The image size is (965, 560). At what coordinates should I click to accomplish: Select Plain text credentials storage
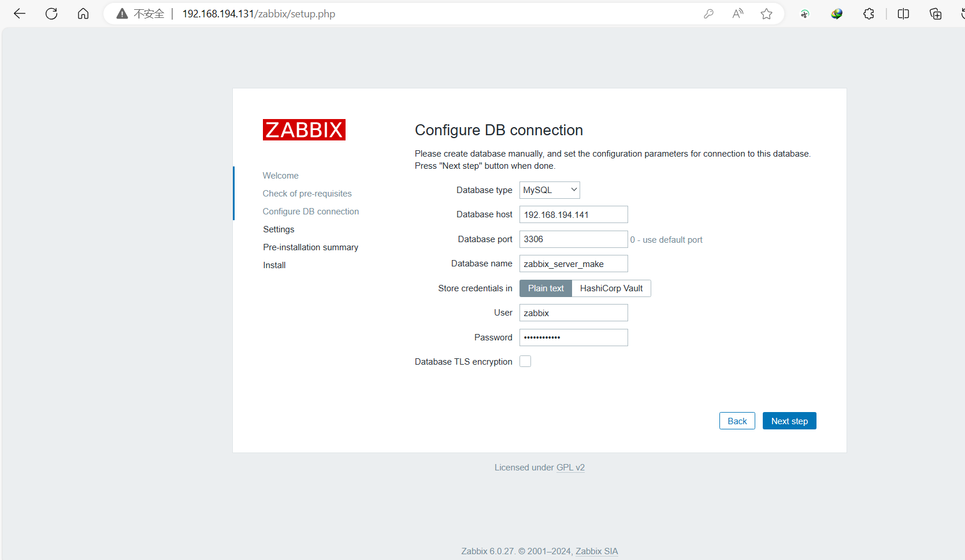(x=545, y=288)
